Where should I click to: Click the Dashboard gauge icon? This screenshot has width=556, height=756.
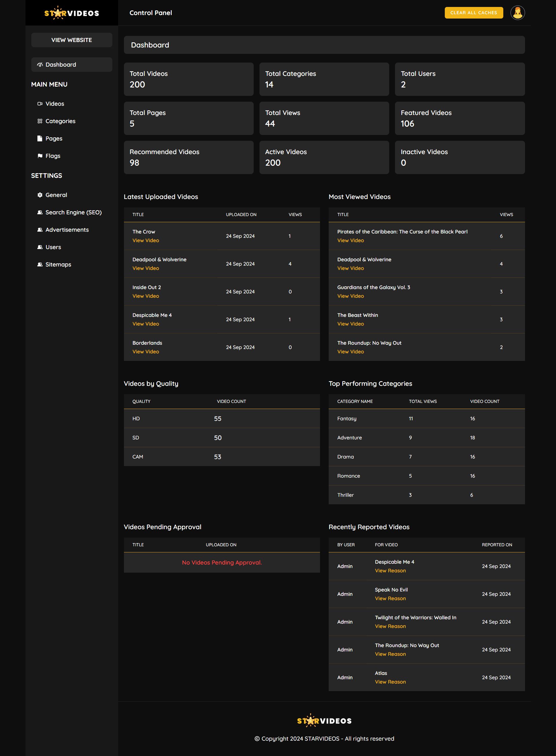40,65
